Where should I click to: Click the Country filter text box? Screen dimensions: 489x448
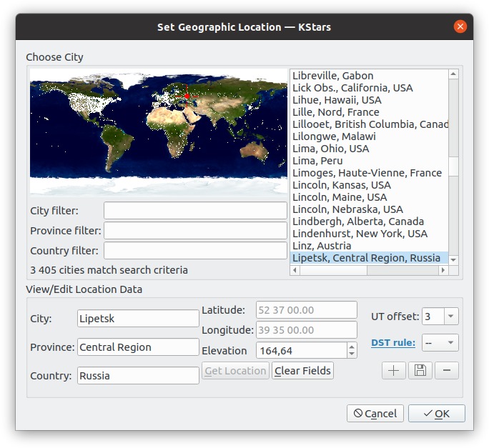(195, 250)
